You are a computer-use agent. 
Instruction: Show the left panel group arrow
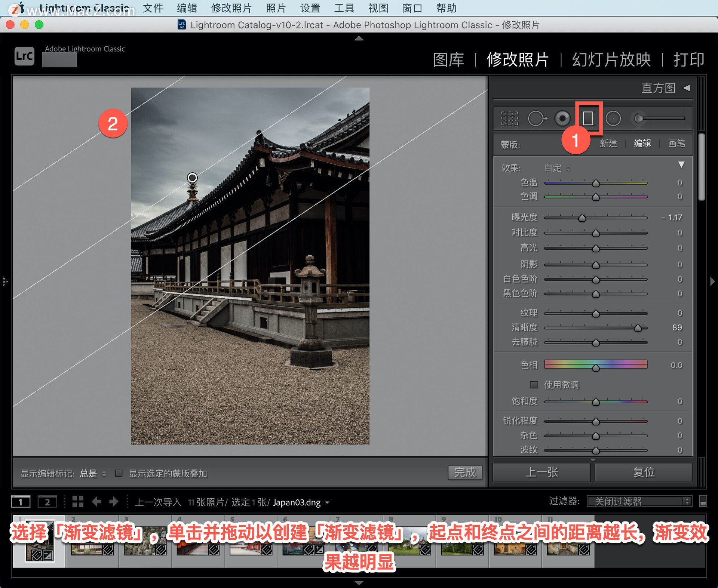tap(5, 281)
